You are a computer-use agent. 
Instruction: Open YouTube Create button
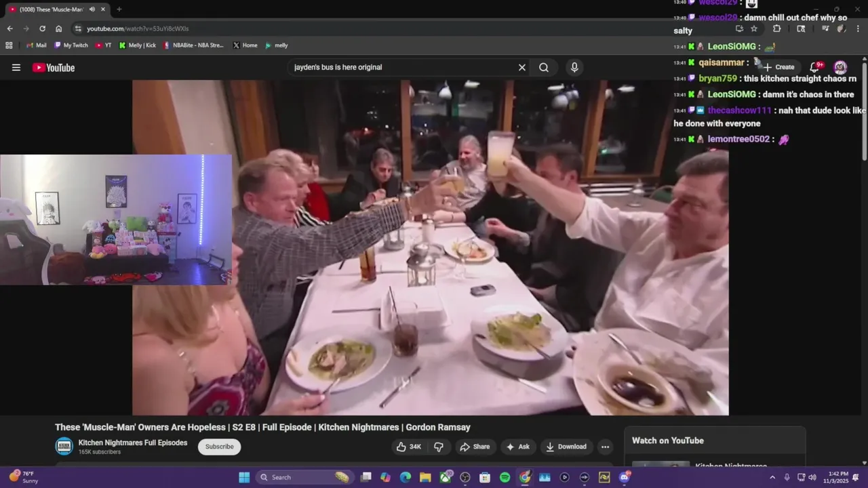tap(778, 67)
